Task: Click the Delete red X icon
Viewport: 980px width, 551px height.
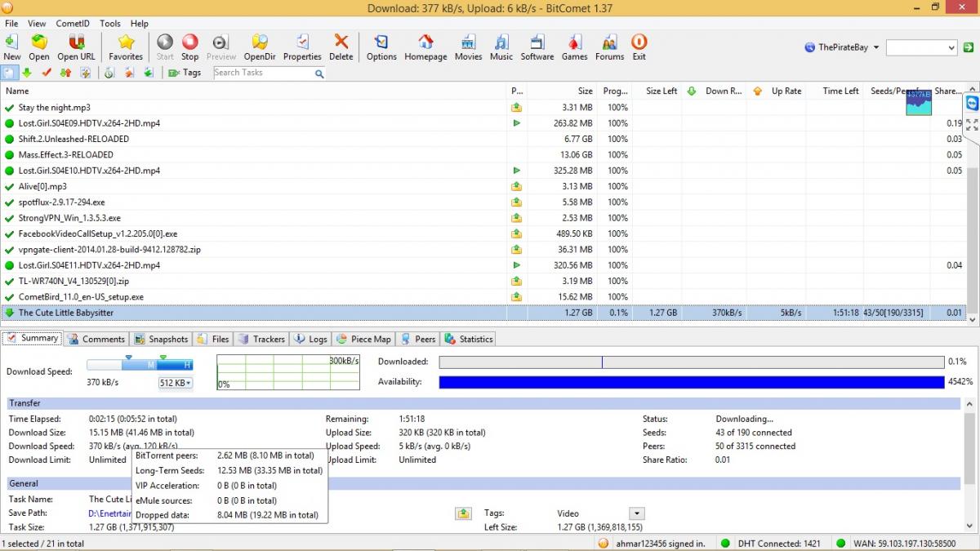Action: (x=341, y=47)
